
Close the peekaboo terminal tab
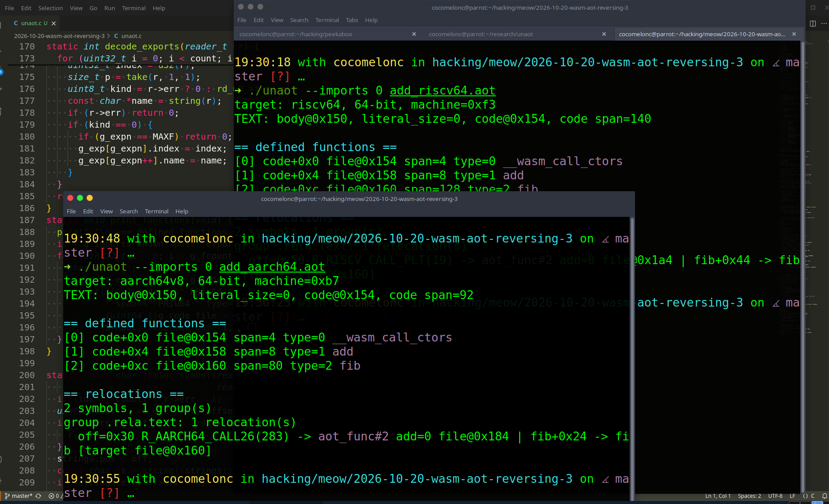tap(414, 34)
